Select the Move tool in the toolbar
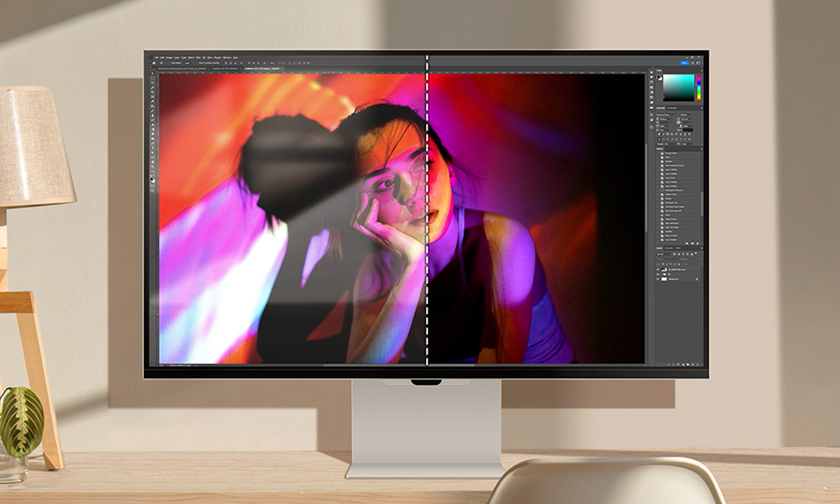The height and width of the screenshot is (504, 840). pos(152,74)
